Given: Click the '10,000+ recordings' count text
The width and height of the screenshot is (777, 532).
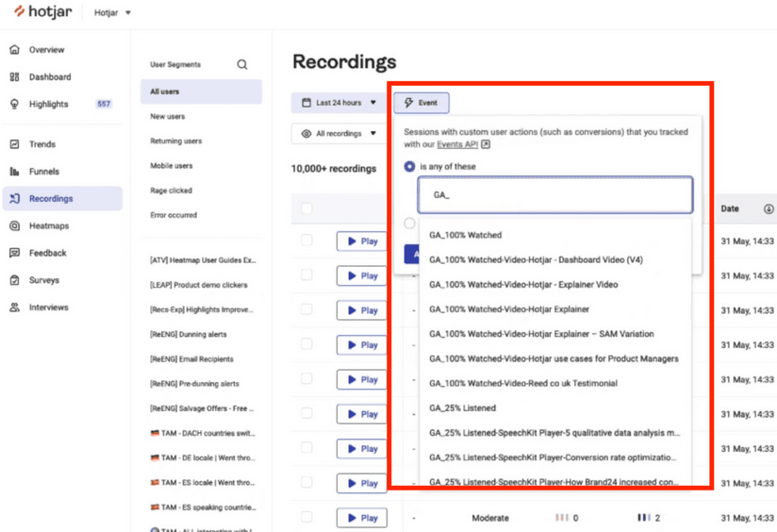Looking at the screenshot, I should coord(334,169).
